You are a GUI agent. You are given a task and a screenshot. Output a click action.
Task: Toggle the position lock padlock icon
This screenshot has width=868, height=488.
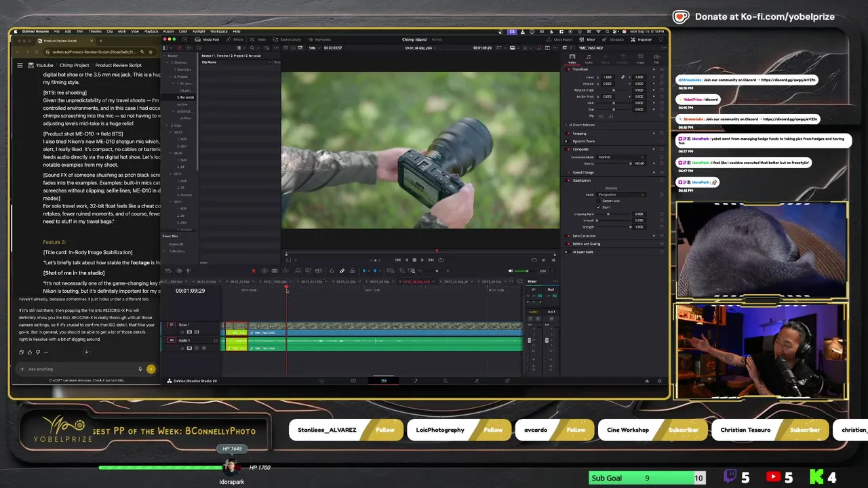pyautogui.click(x=352, y=271)
